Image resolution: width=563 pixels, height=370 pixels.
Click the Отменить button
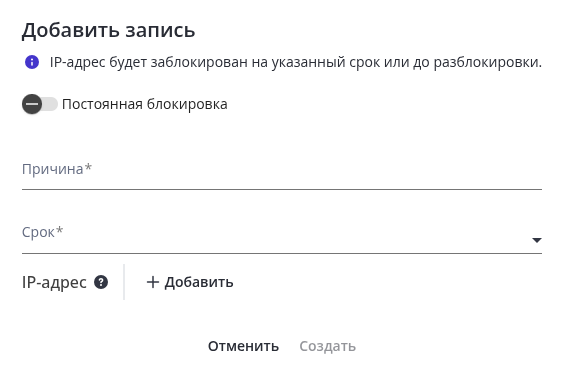coord(243,346)
